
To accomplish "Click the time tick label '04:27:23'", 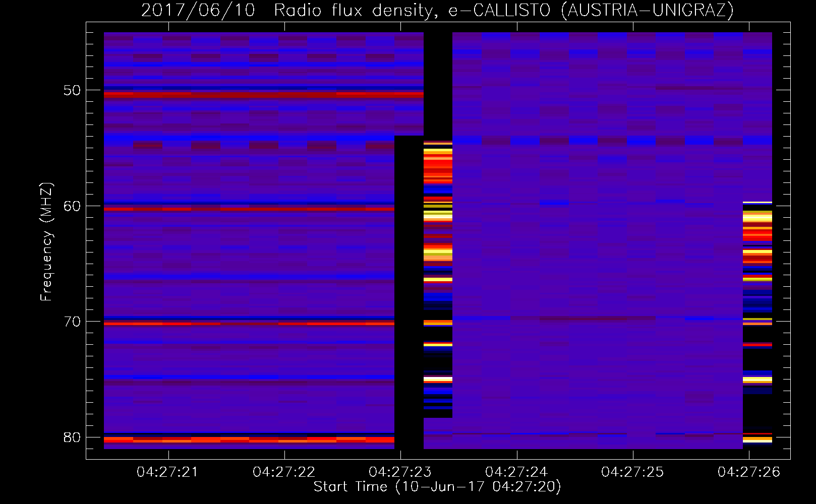I will pos(400,472).
